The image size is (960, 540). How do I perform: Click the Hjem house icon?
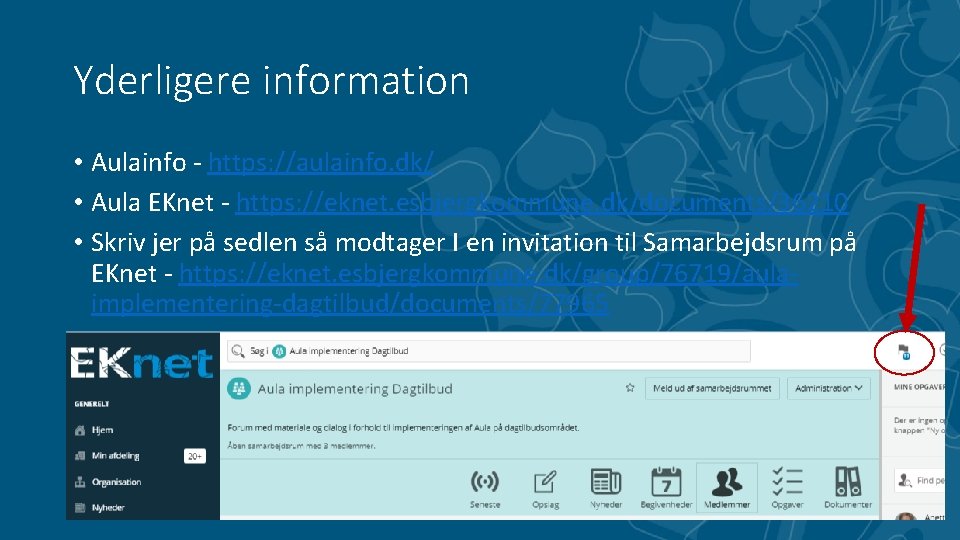pos(80,430)
